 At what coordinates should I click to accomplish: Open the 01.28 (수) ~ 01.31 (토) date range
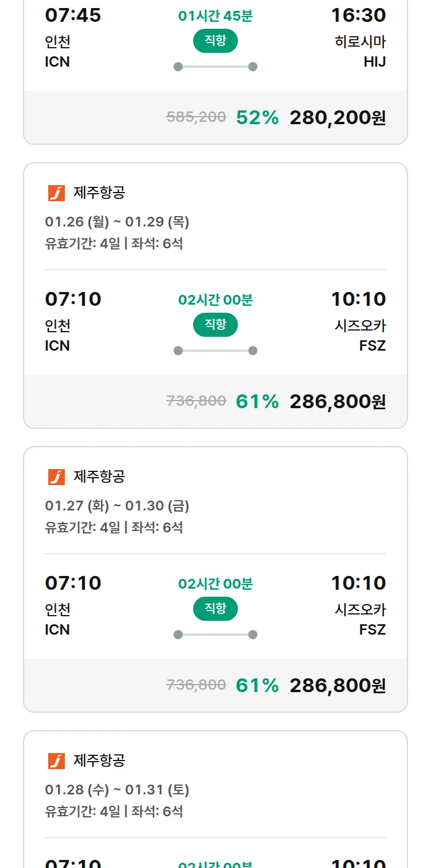(117, 790)
